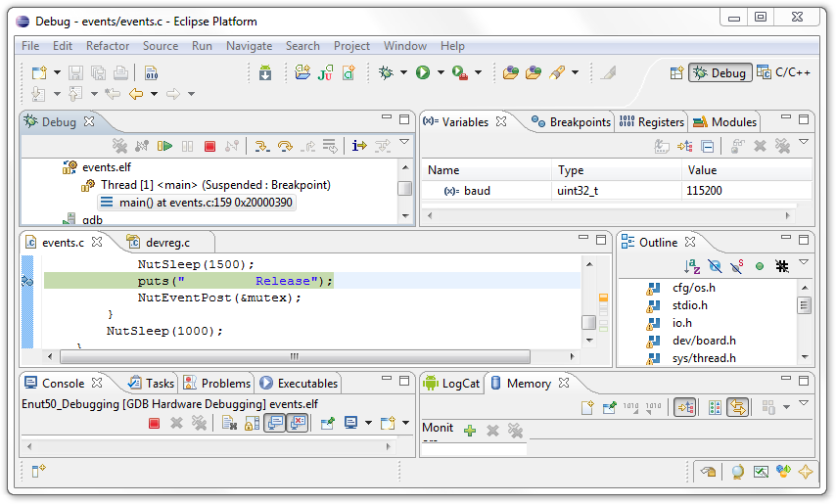
Task: Click red Terminate icon in Debug view
Action: 210,146
